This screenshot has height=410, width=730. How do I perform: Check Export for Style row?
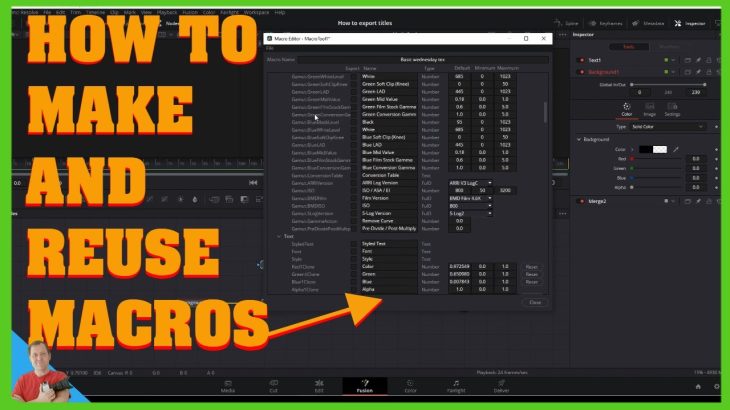pyautogui.click(x=354, y=259)
